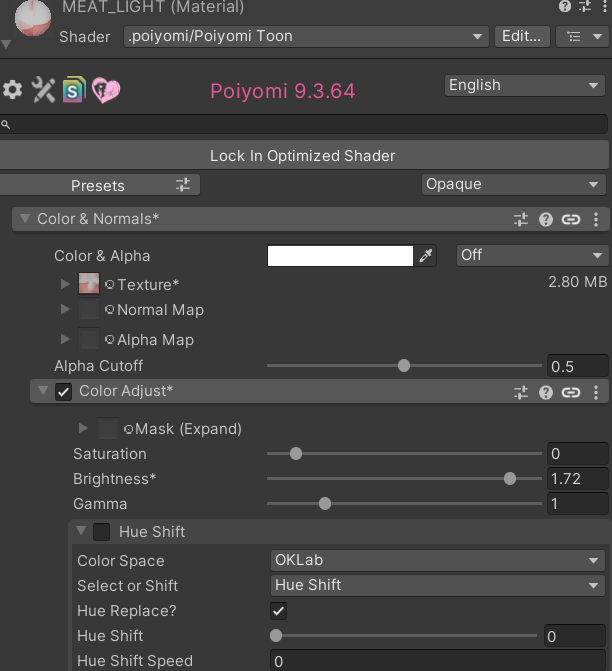Click the Color & Normals link icon
The height and width of the screenshot is (671, 612).
point(571,220)
